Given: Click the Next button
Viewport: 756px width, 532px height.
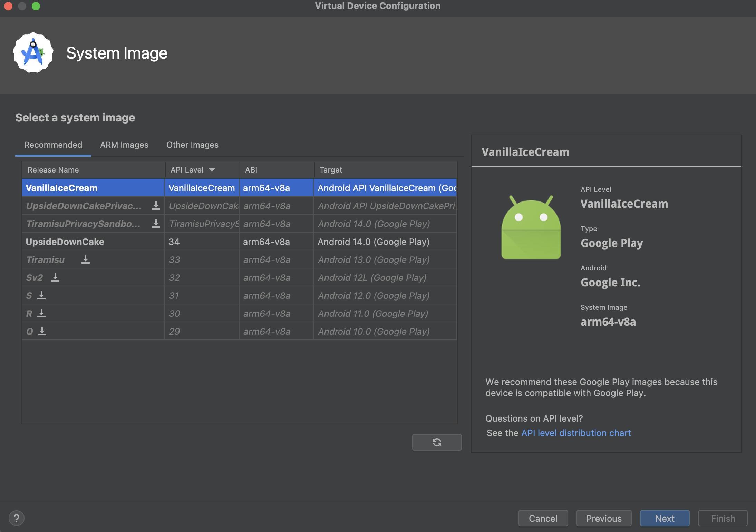Looking at the screenshot, I should click(665, 518).
